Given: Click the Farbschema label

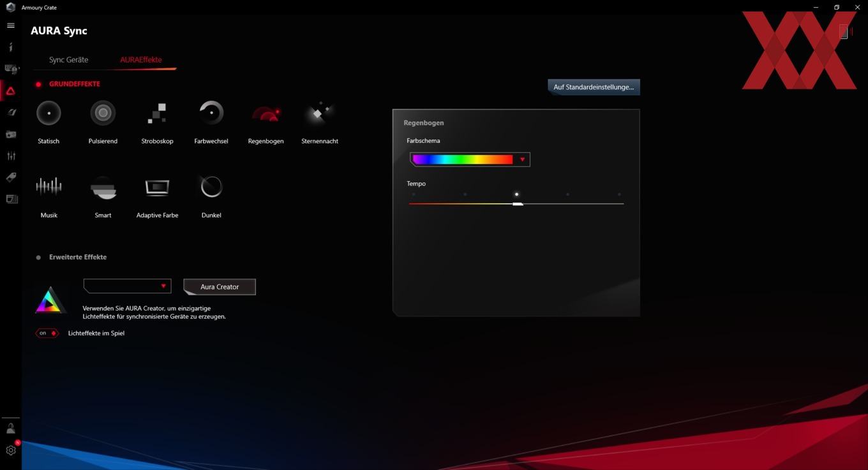Looking at the screenshot, I should click(423, 141).
